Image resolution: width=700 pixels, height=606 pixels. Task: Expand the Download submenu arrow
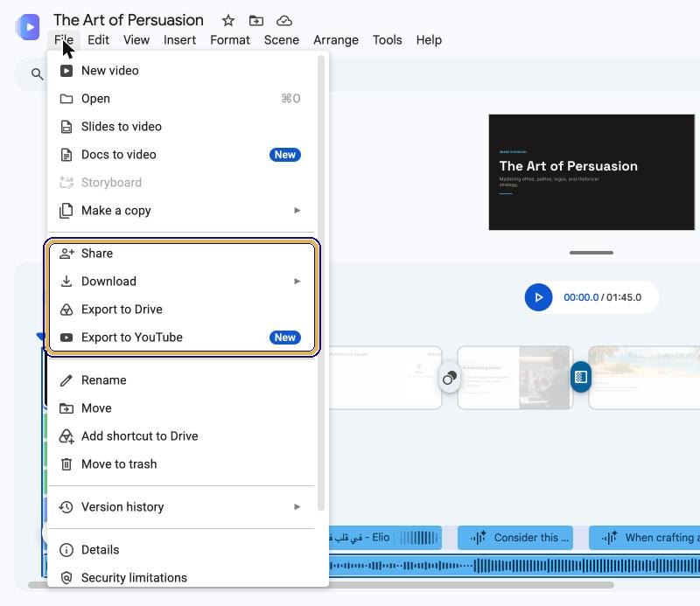pos(297,281)
